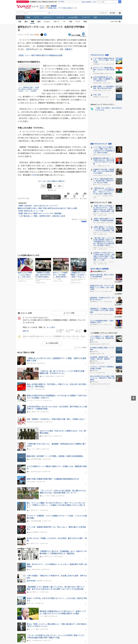The image size is (138, 644).
Task: React with わかりやすい lightbulb icon
Action: [74, 196]
